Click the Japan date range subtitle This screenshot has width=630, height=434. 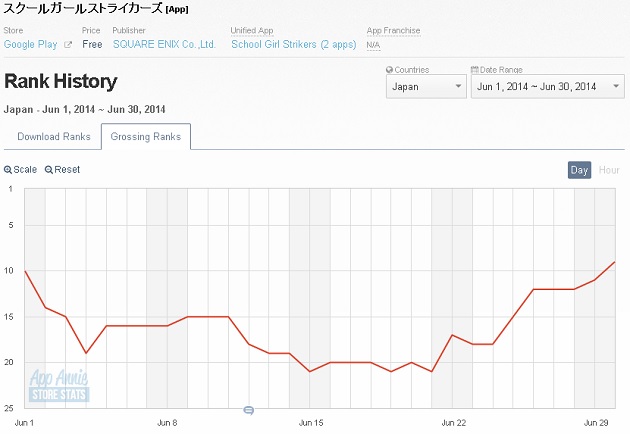tap(84, 110)
